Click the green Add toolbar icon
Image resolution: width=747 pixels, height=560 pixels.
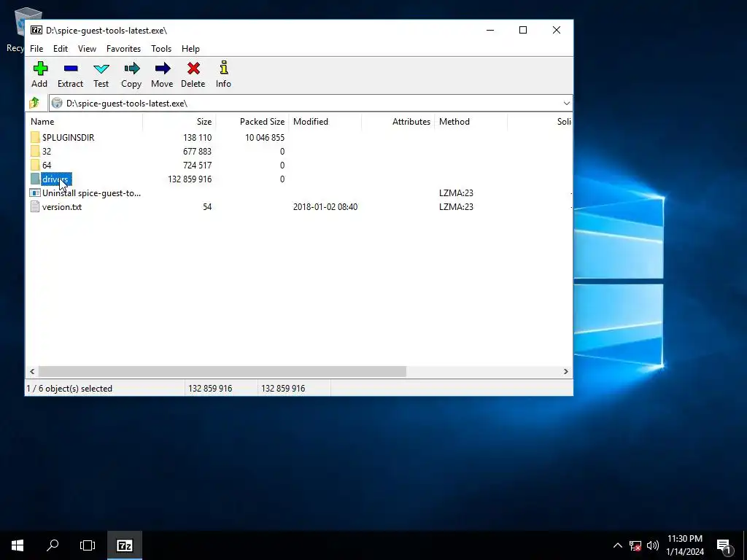click(x=40, y=69)
